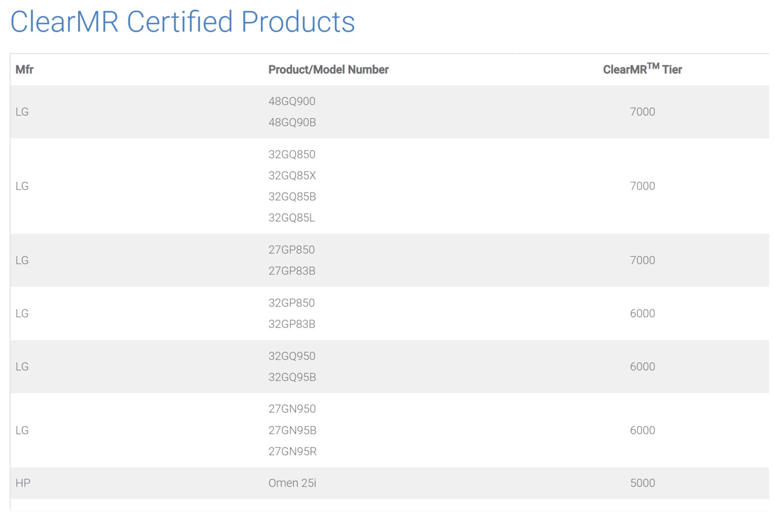
Task: Select model 27GP850
Action: pyautogui.click(x=291, y=250)
